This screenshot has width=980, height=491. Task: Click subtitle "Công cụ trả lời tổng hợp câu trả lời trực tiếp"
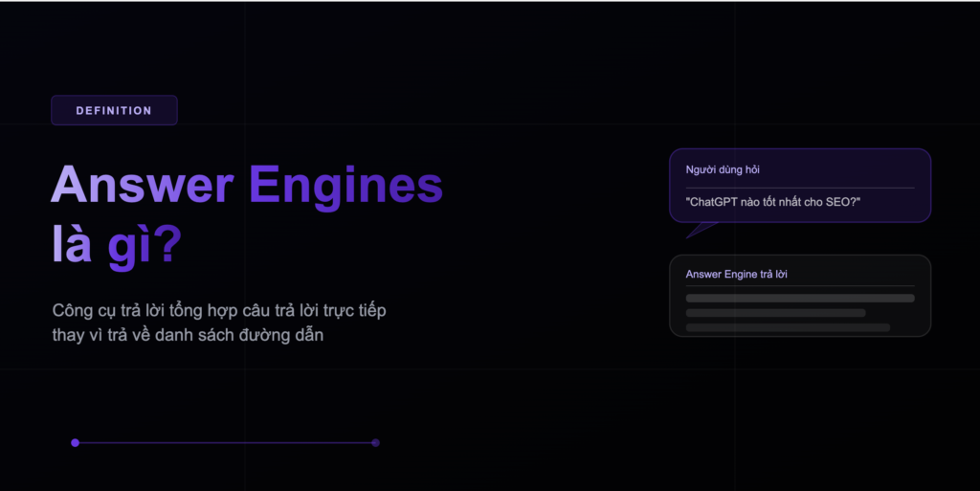pyautogui.click(x=219, y=310)
